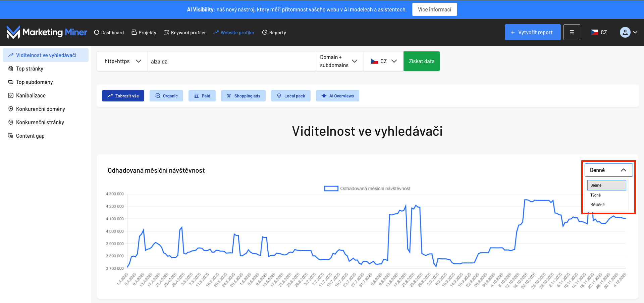Toggle the Organic filter

click(x=166, y=96)
